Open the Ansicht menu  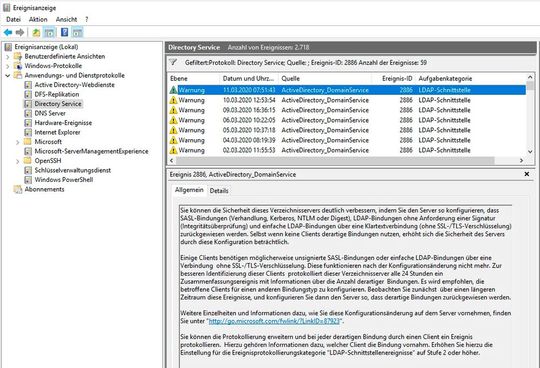(66, 19)
